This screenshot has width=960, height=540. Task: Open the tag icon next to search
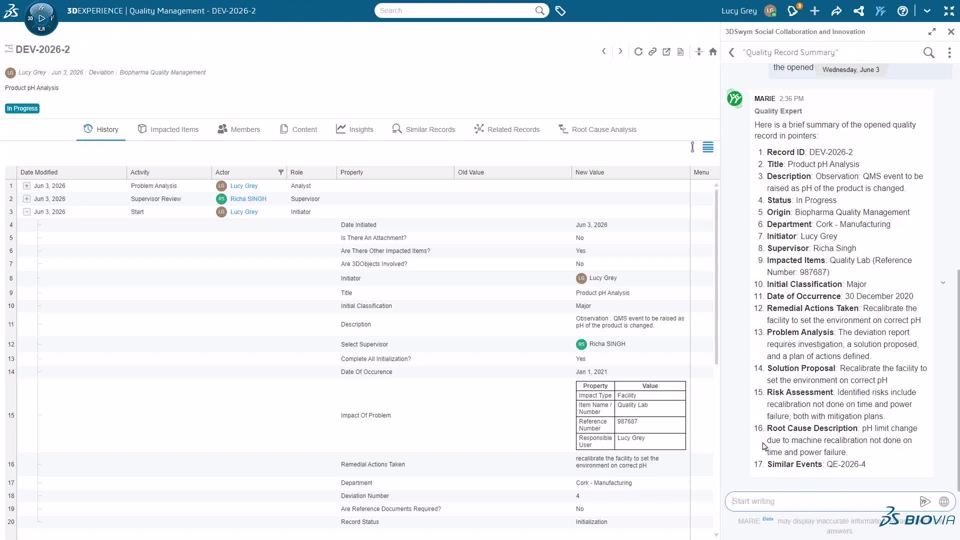560,10
